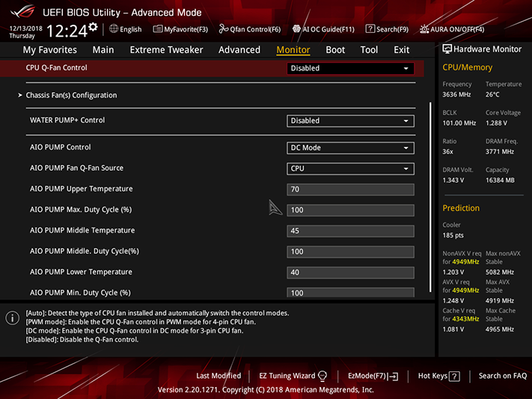Click the ROG logo icon
532x399 pixels.
pos(22,11)
